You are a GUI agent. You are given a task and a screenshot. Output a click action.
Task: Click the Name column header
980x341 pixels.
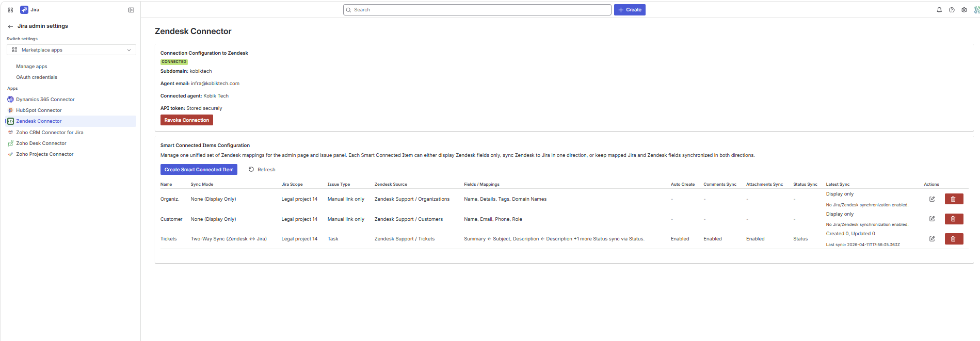pos(166,184)
